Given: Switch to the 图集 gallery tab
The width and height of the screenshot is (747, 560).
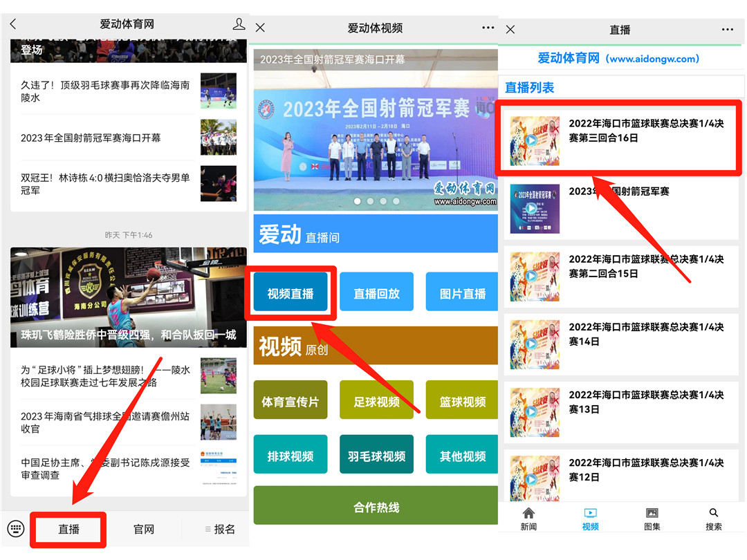Looking at the screenshot, I should tap(652, 519).
